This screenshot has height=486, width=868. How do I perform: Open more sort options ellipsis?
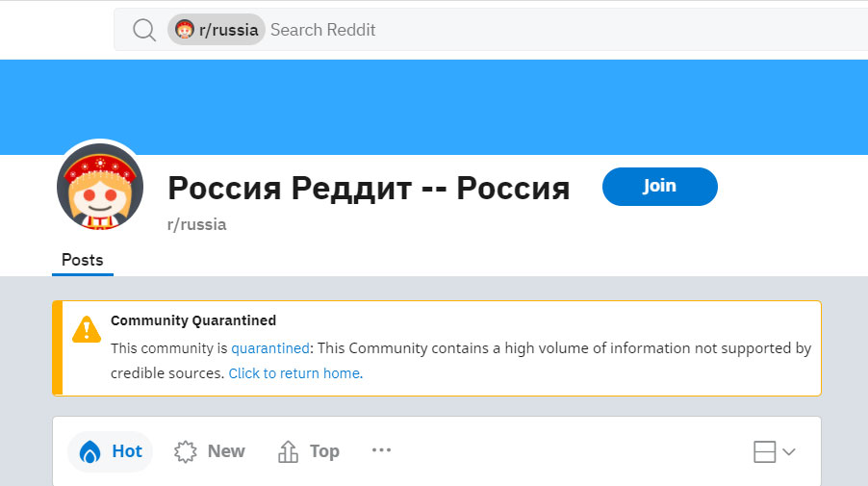tap(381, 450)
